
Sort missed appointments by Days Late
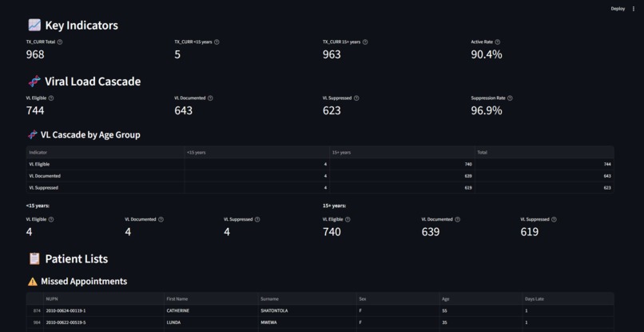coord(568,298)
